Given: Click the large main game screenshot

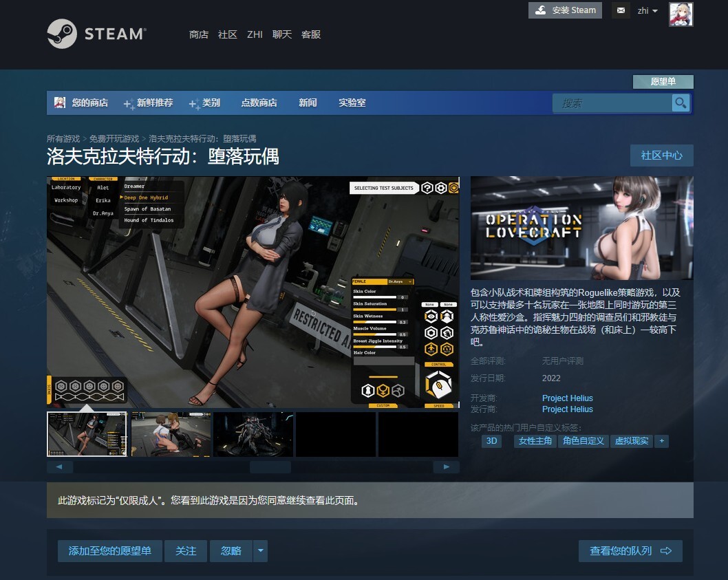Looking at the screenshot, I should click(253, 292).
